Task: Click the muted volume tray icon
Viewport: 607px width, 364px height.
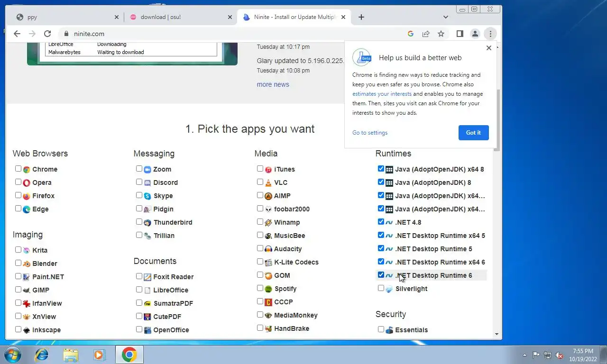Action: click(559, 355)
